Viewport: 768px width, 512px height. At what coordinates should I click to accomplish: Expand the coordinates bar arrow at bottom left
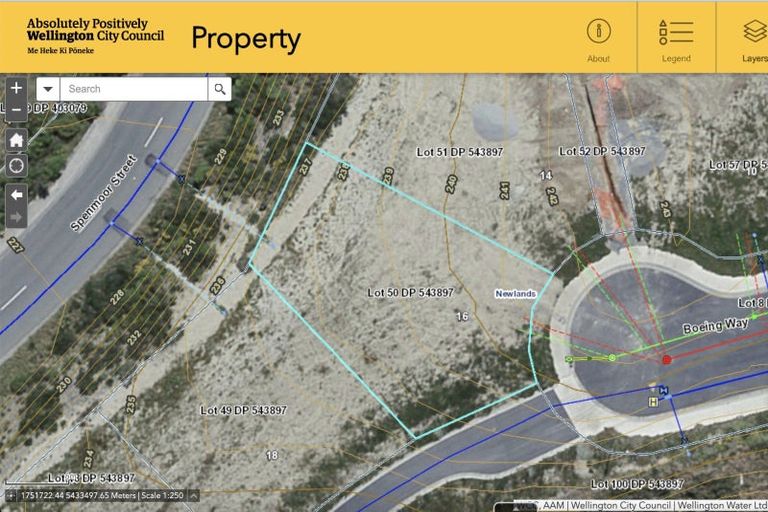[193, 495]
